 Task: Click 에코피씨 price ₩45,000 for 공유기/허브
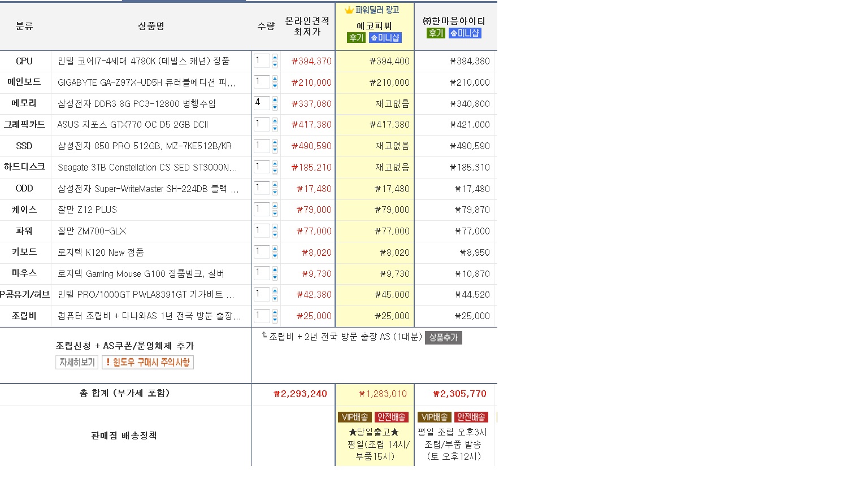click(392, 294)
